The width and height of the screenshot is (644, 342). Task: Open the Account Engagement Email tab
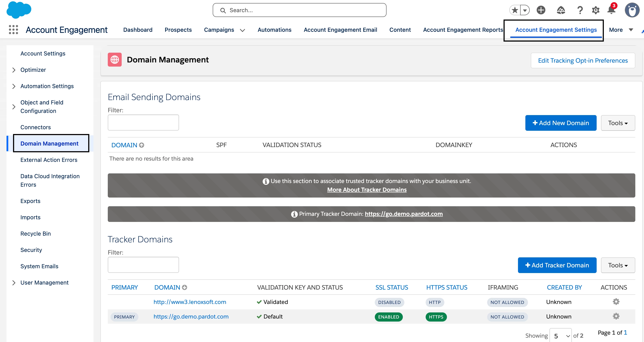pos(340,30)
